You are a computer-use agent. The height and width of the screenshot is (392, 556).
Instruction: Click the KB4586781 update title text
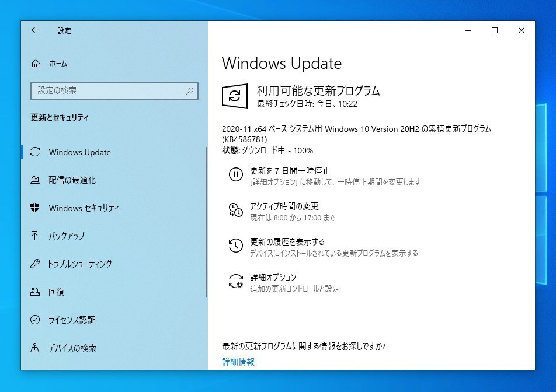pos(356,134)
